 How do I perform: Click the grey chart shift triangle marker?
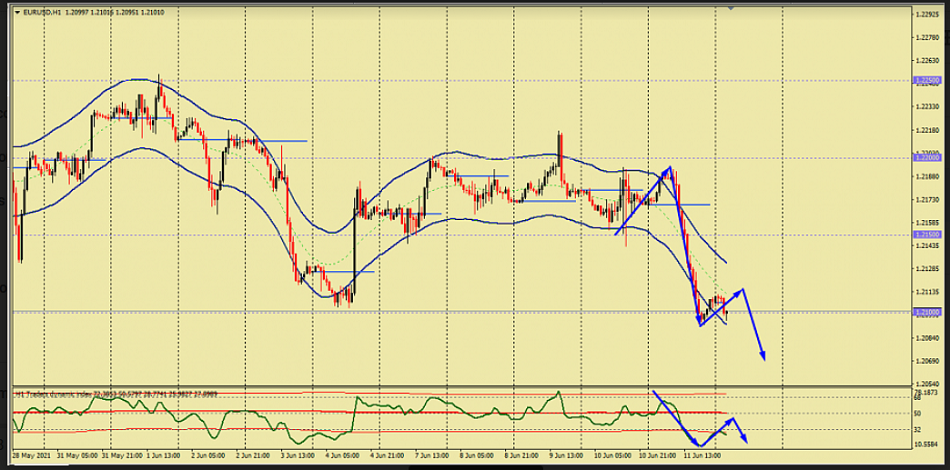[x=731, y=8]
